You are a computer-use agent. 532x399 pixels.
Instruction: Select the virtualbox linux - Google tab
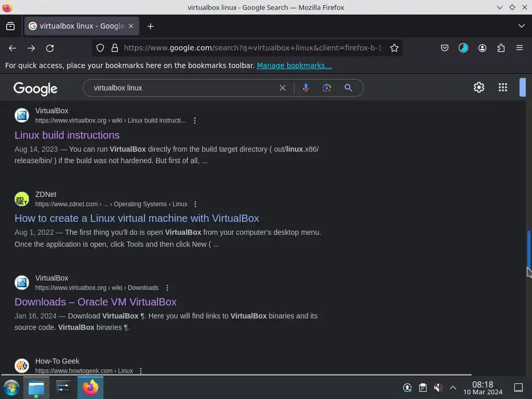point(82,26)
